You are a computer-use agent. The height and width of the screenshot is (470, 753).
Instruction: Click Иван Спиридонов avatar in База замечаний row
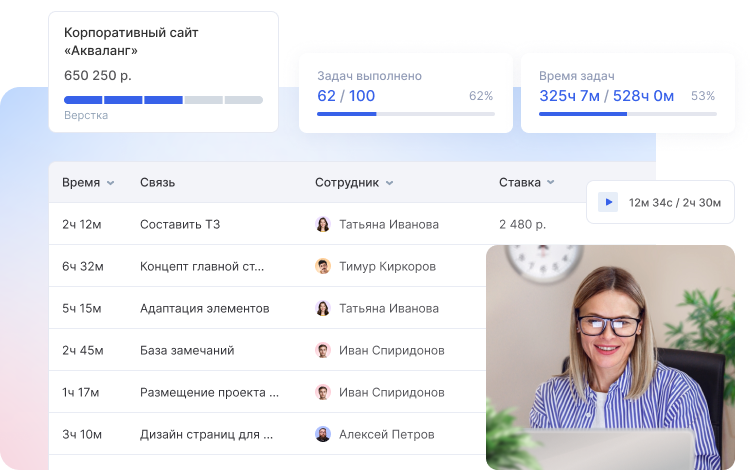tap(323, 350)
